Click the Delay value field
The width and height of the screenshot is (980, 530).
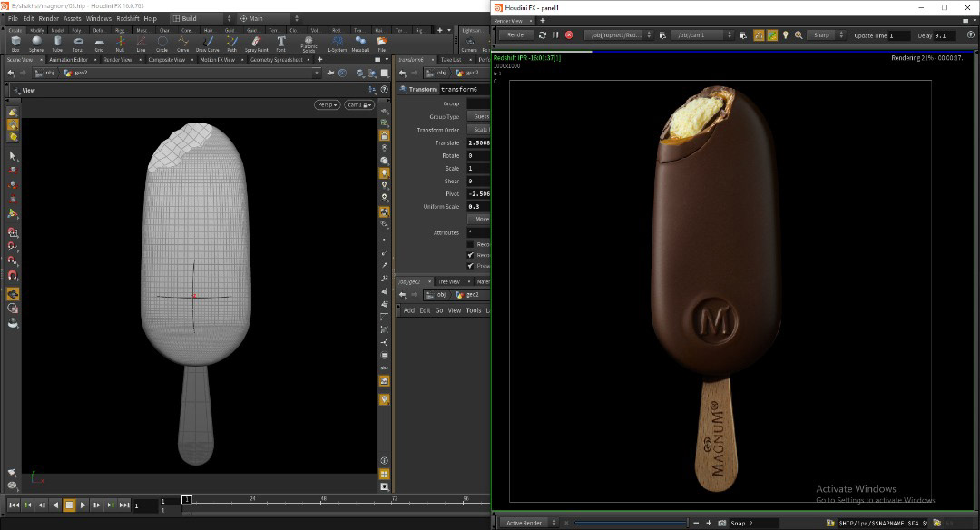(944, 35)
